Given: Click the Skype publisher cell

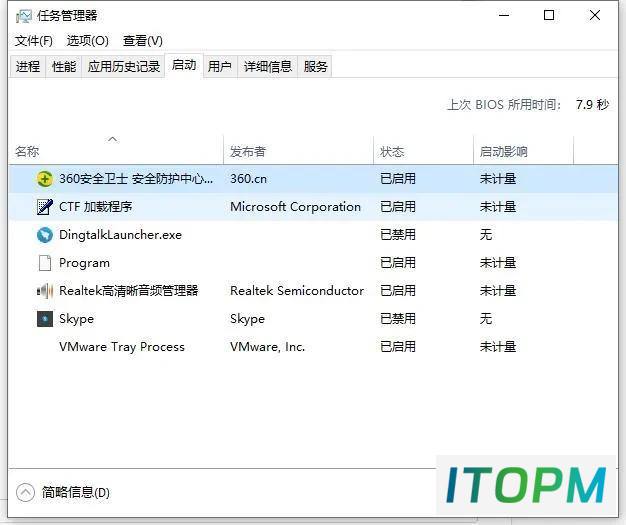Looking at the screenshot, I should [248, 319].
